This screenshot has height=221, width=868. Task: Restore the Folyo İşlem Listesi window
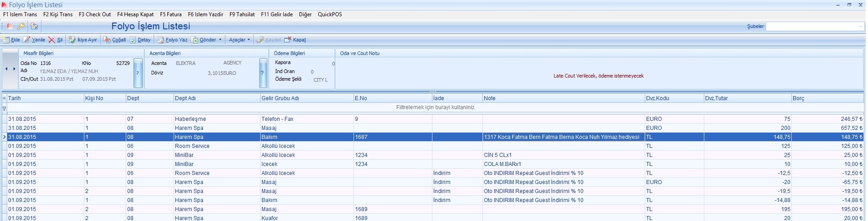click(x=849, y=5)
